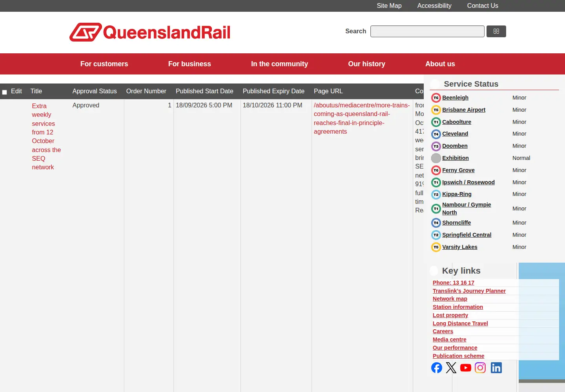Open Translink's Journey Planner link
The height and width of the screenshot is (392, 565).
pos(469,291)
